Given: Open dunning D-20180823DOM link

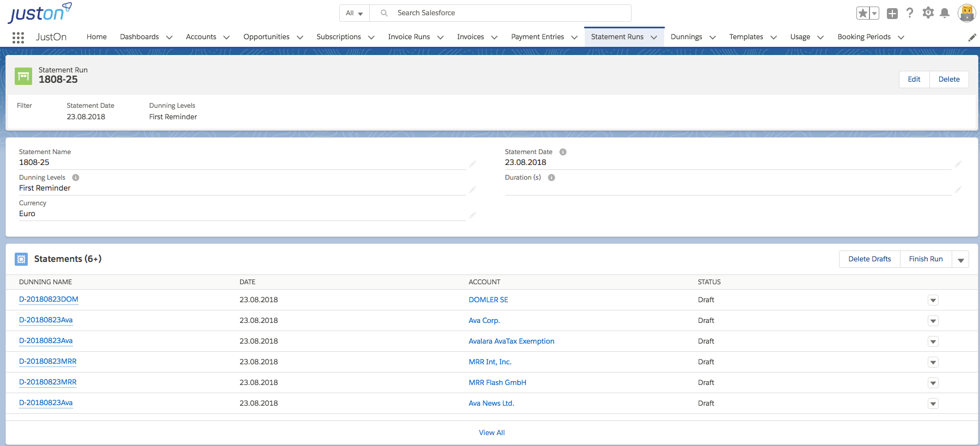Looking at the screenshot, I should [48, 300].
